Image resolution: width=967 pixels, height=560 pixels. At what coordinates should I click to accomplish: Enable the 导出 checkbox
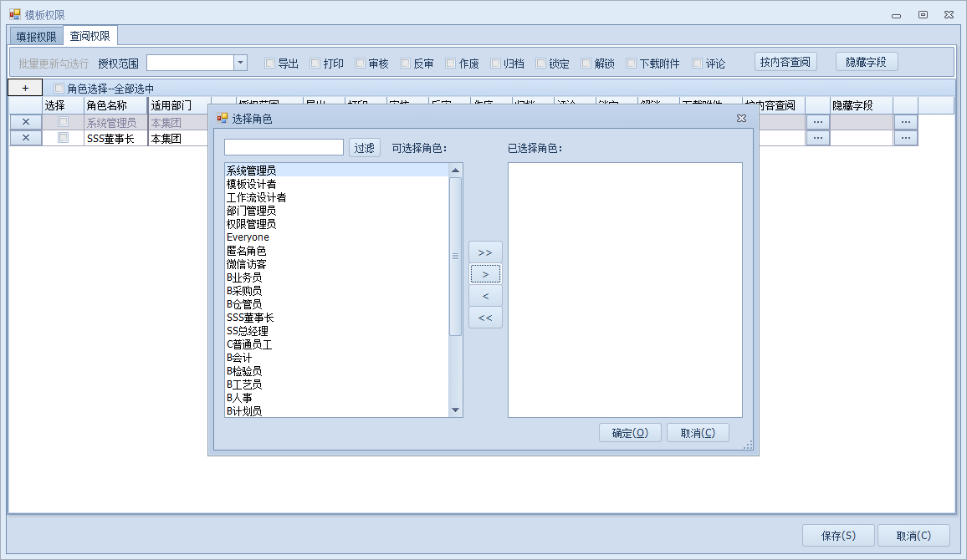pyautogui.click(x=269, y=63)
